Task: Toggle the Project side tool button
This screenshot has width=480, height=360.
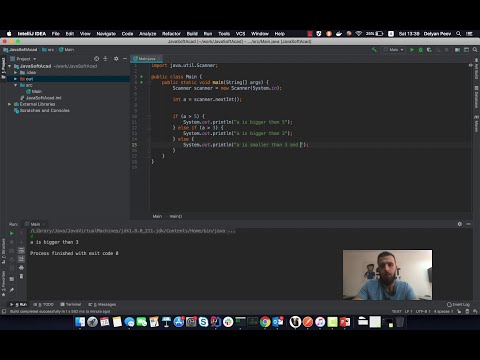Action: pyautogui.click(x=3, y=68)
